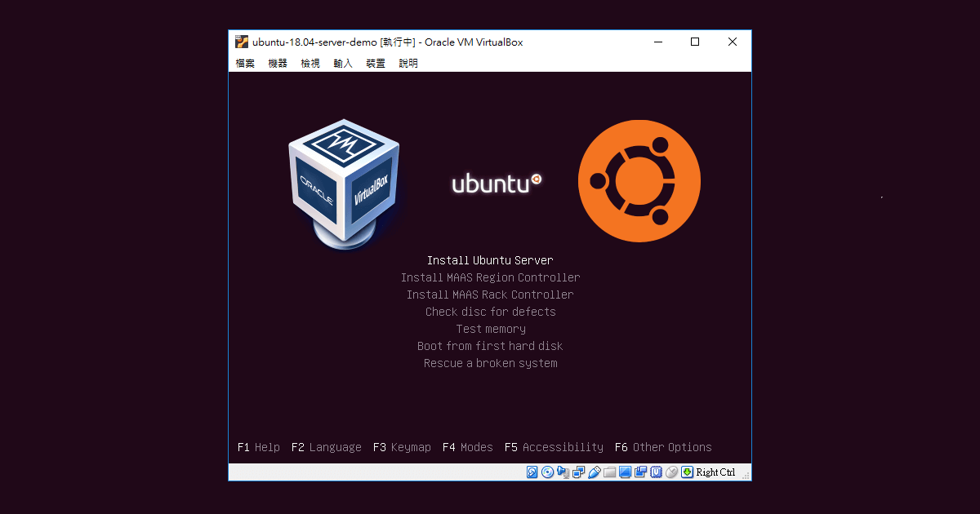This screenshot has height=514, width=980.
Task: Click the audio status icon
Action: tap(563, 472)
